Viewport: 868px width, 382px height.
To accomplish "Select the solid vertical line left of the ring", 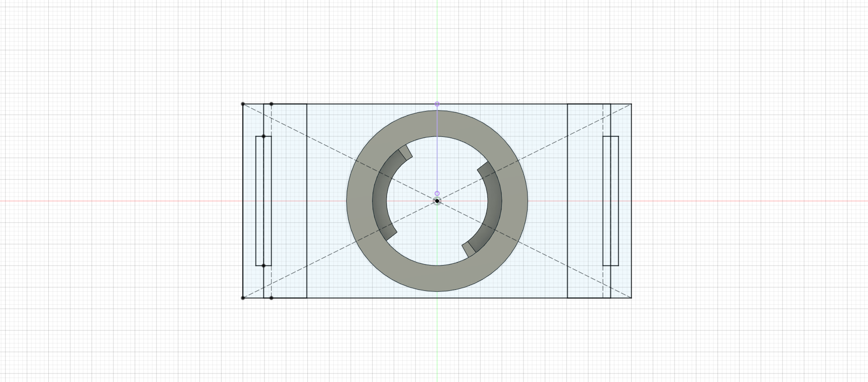I will pos(307,201).
